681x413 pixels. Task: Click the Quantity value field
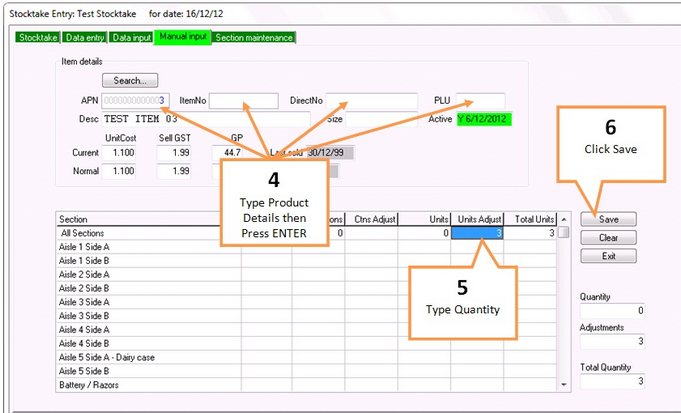(612, 311)
